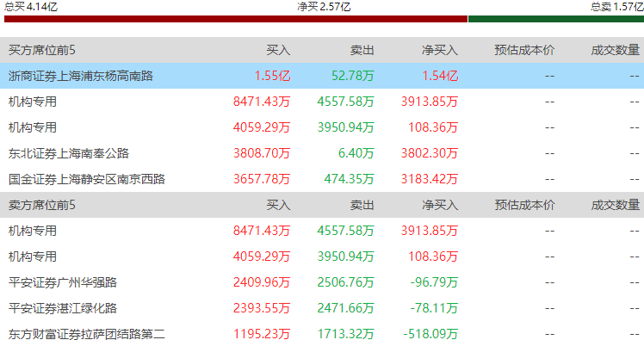The width and height of the screenshot is (644, 340).
Task: Select first 机构专用 row in buyer list
Action: (x=322, y=102)
